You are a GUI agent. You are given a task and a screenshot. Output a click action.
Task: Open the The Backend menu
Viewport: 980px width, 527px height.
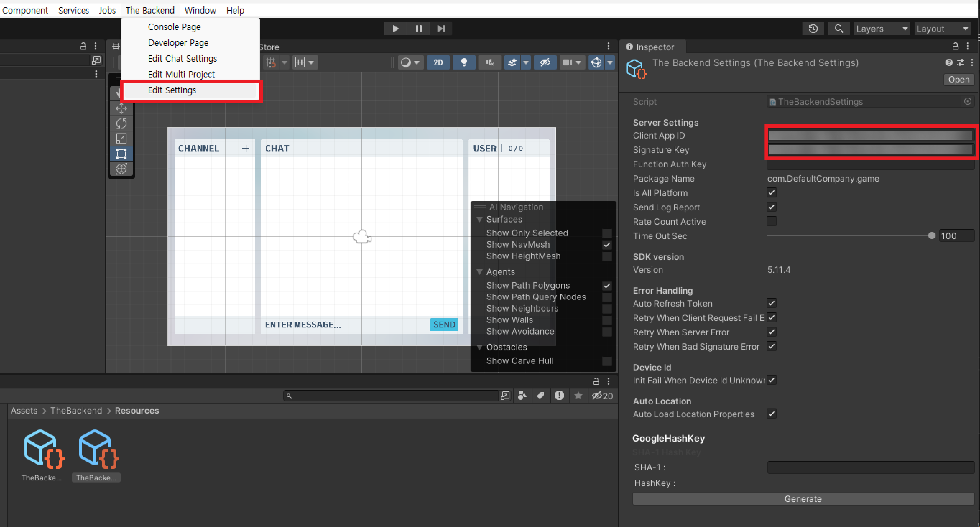(150, 10)
